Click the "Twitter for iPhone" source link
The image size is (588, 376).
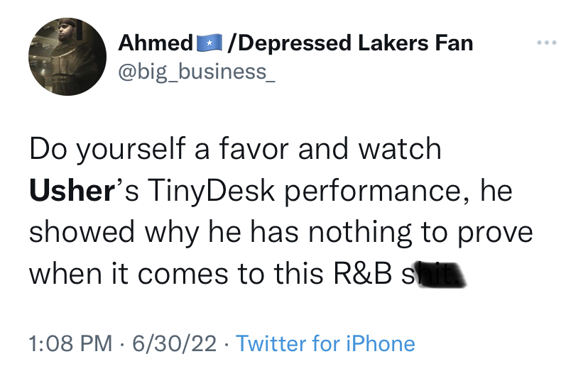[325, 344]
